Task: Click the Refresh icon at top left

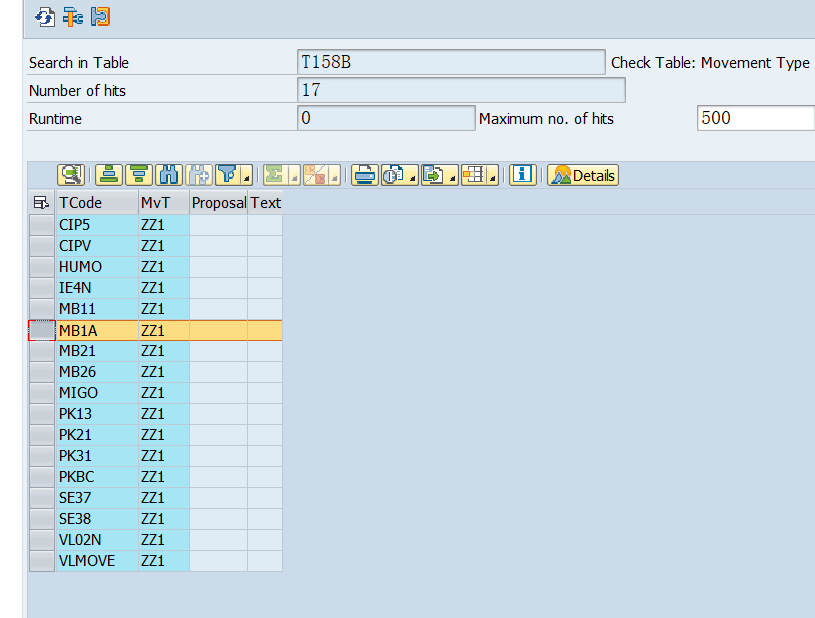Action: pos(45,16)
